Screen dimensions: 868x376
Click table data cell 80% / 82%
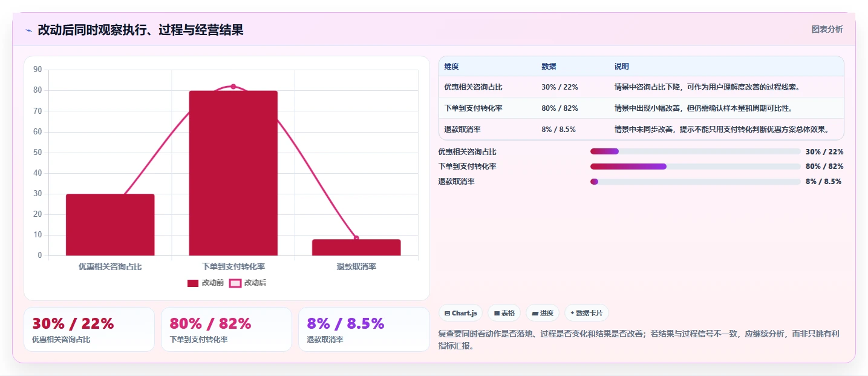pyautogui.click(x=560, y=108)
